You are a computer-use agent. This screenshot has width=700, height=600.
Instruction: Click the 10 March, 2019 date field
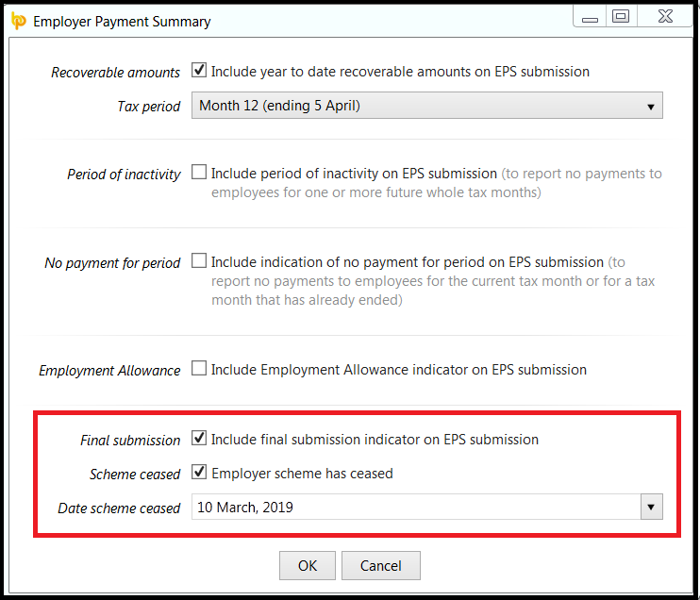click(x=416, y=507)
